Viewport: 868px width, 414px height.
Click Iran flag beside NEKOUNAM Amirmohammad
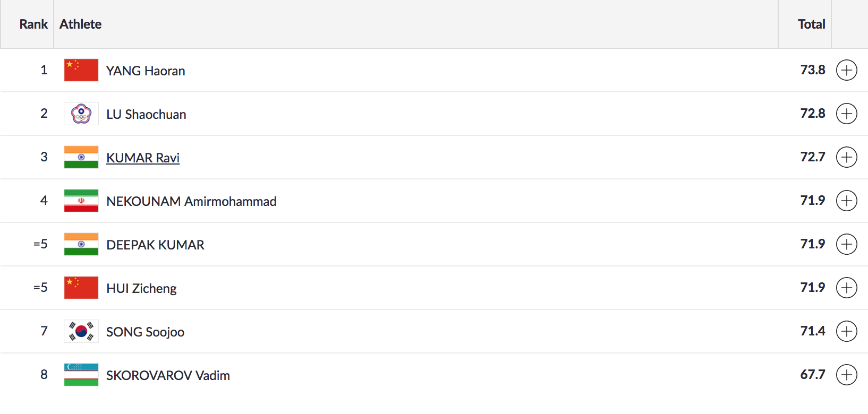(x=81, y=201)
